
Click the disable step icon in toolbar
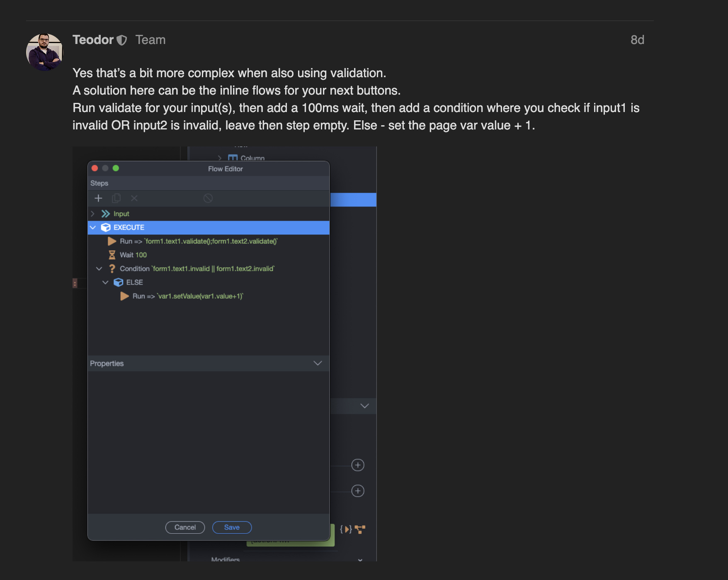pos(208,198)
